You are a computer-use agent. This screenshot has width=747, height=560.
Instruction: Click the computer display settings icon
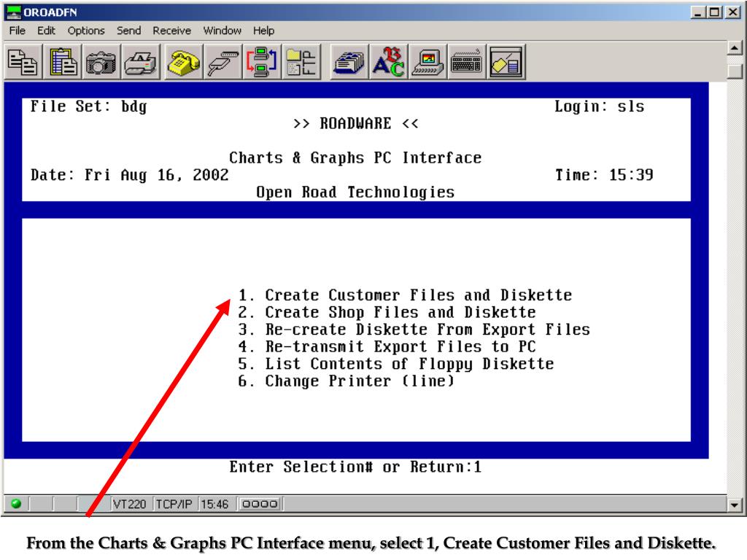click(427, 62)
